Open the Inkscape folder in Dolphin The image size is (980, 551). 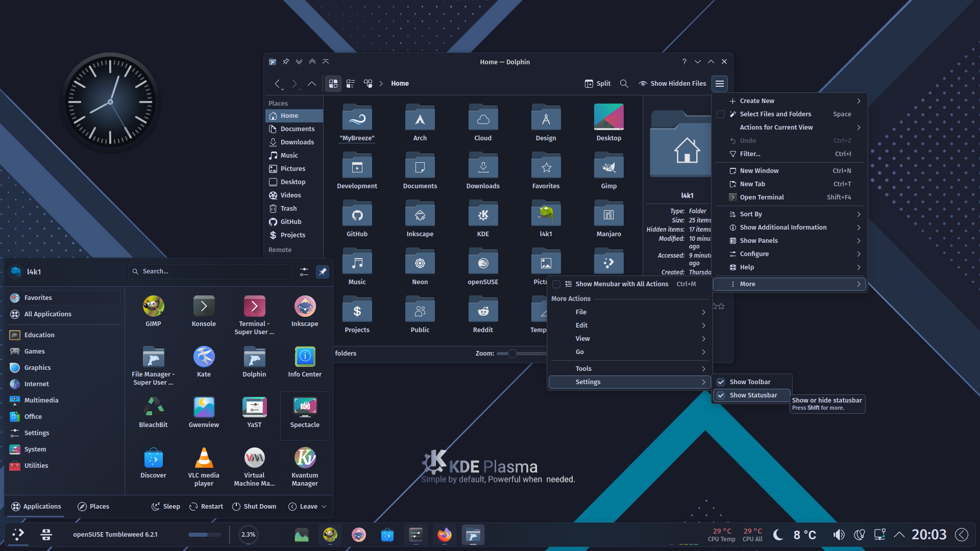point(420,219)
